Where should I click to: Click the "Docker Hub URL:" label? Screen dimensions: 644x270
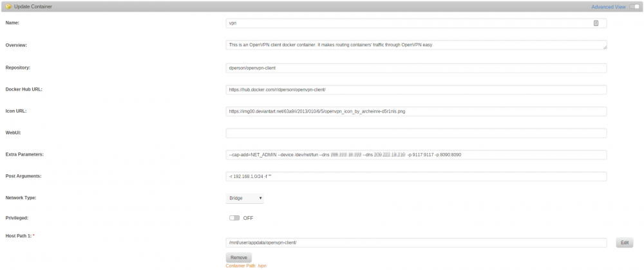tap(24, 89)
